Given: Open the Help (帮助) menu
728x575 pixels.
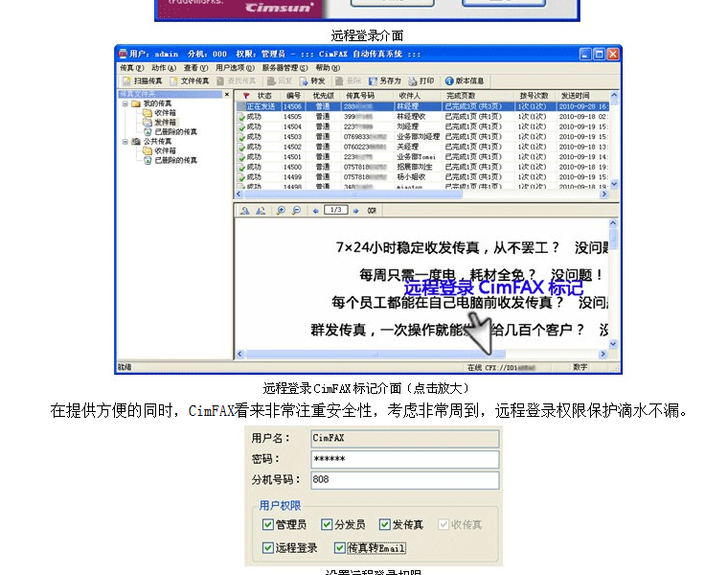Looking at the screenshot, I should (328, 68).
